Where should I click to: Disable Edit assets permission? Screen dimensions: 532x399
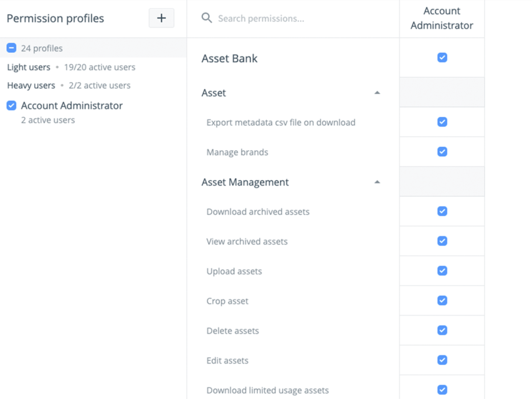click(x=442, y=360)
